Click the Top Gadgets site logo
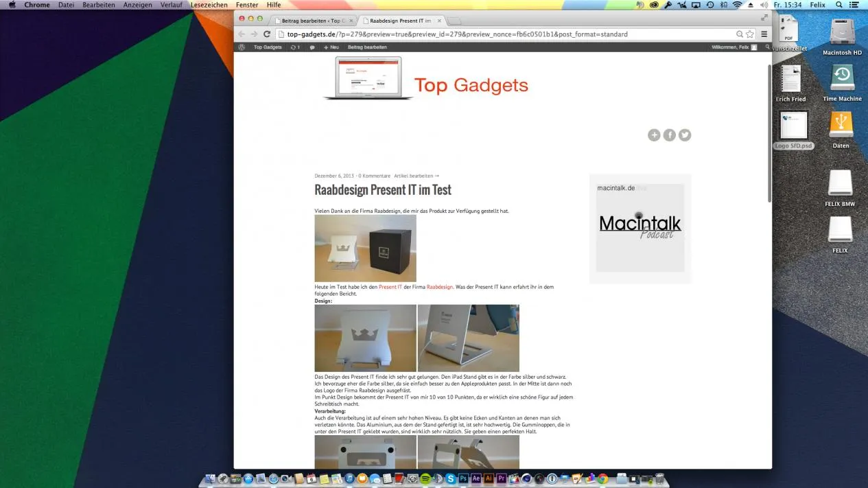 coord(426,79)
